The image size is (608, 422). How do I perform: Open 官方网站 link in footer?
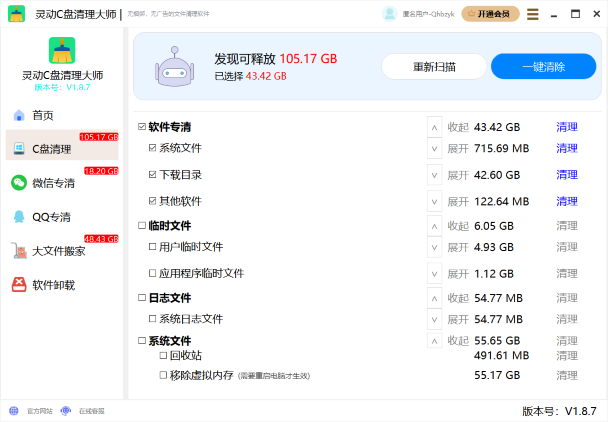tap(40, 411)
